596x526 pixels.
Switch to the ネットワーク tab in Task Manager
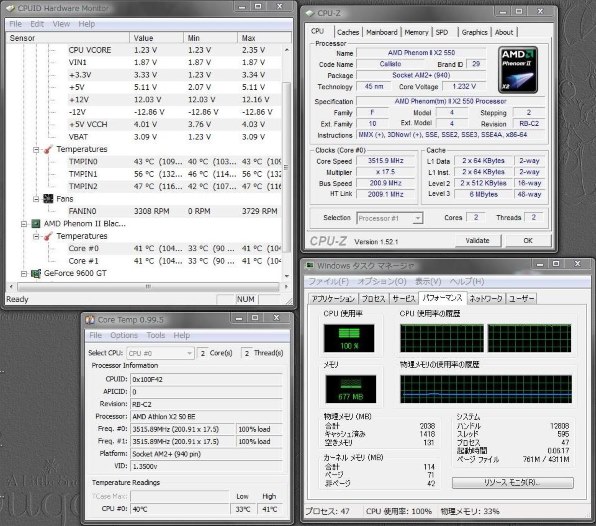pyautogui.click(x=486, y=299)
